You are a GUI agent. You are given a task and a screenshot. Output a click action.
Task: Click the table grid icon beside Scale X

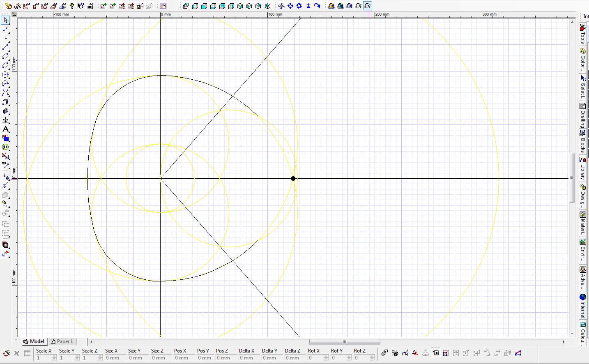pyautogui.click(x=27, y=353)
